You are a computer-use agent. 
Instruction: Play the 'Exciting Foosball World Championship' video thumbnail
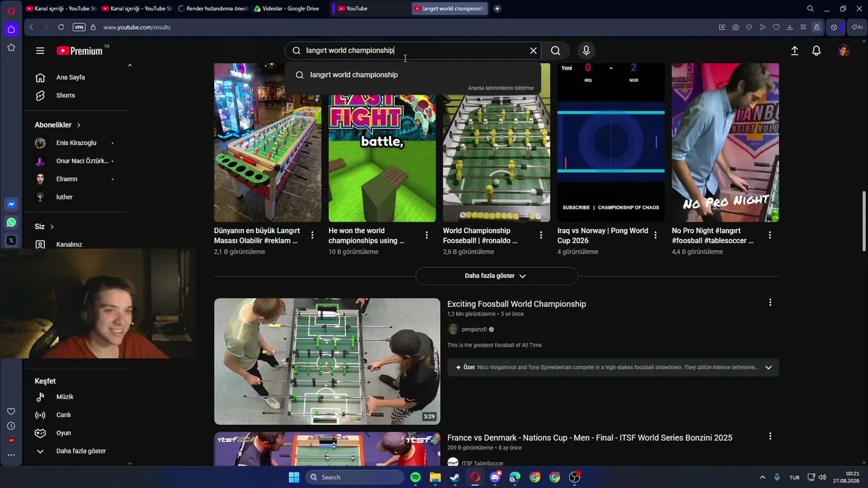[x=327, y=361]
